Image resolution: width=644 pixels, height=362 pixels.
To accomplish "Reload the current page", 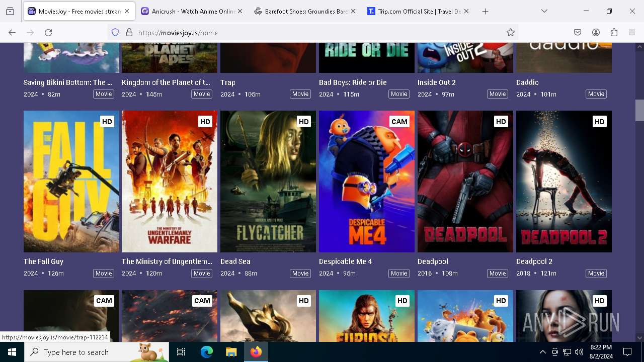I will tap(48, 32).
